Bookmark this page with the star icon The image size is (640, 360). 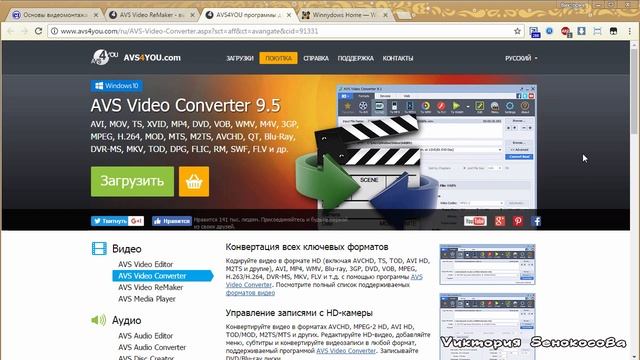(517, 31)
